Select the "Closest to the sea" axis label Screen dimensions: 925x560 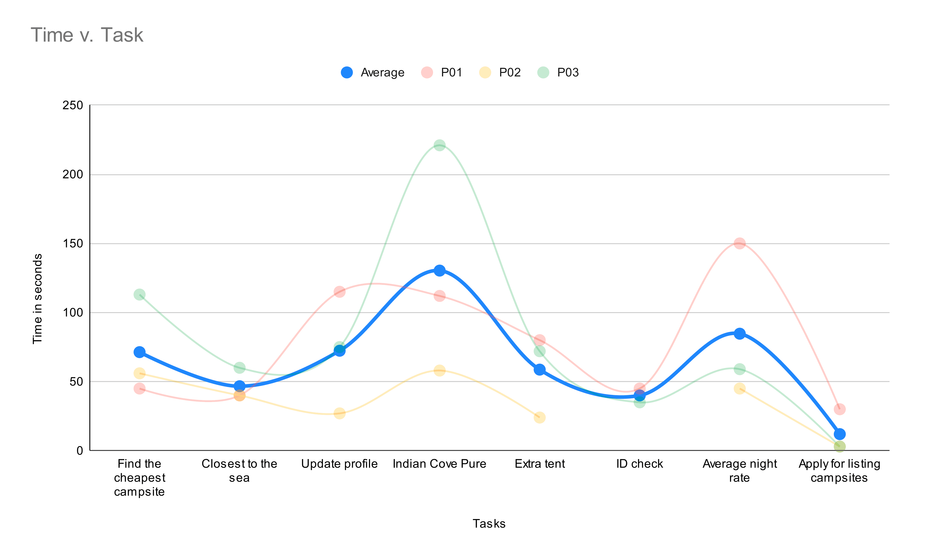click(x=239, y=471)
